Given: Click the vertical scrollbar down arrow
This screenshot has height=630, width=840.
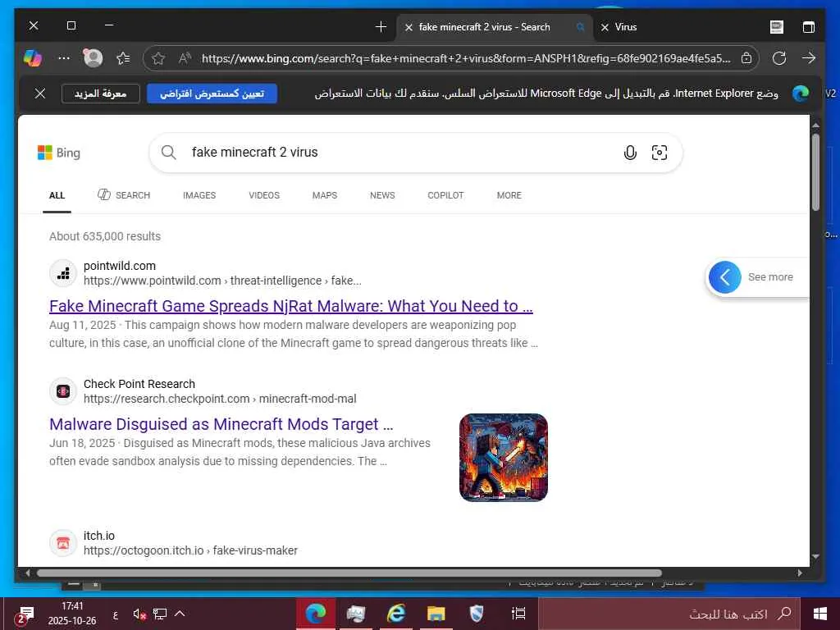Looking at the screenshot, I should pyautogui.click(x=816, y=556).
